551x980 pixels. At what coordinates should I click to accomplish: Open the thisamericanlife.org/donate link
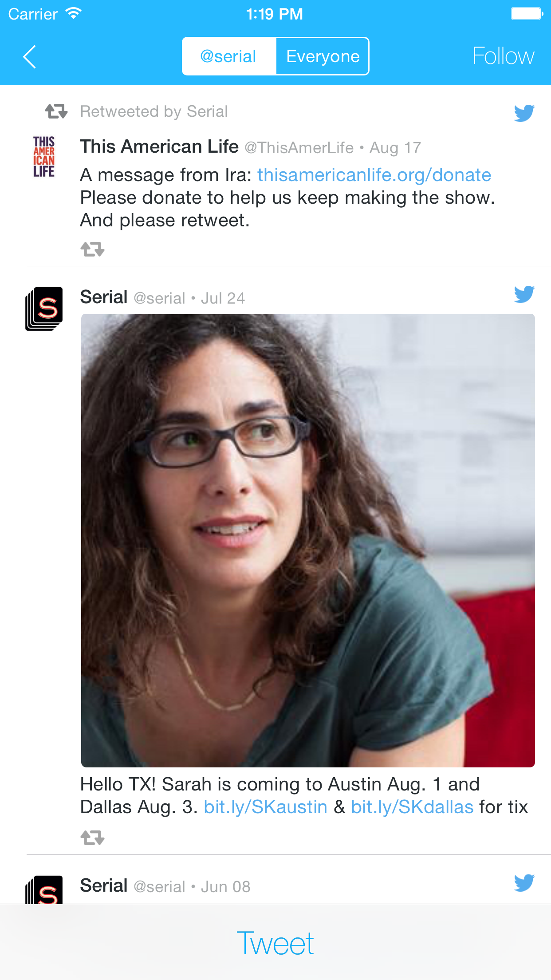(x=374, y=175)
